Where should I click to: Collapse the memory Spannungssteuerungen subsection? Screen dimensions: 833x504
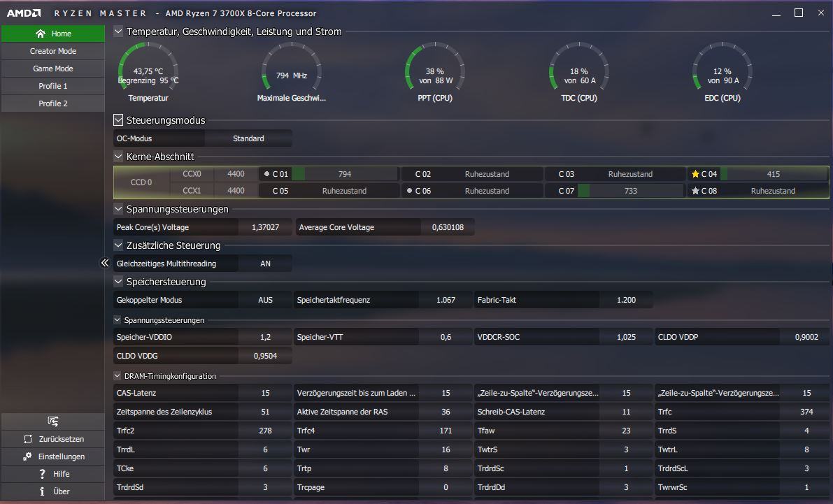click(x=118, y=319)
